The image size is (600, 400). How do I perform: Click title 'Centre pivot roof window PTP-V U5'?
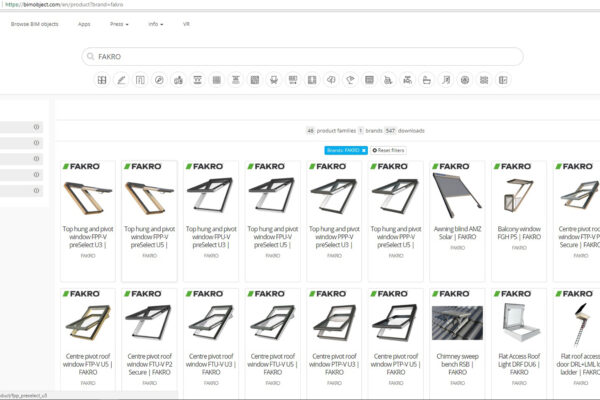tap(396, 364)
